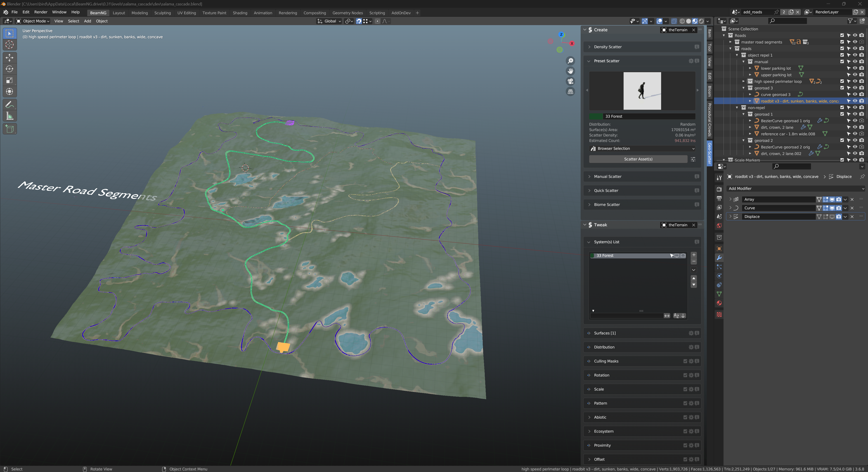Expand the Density Scatter panel

[x=608, y=47]
